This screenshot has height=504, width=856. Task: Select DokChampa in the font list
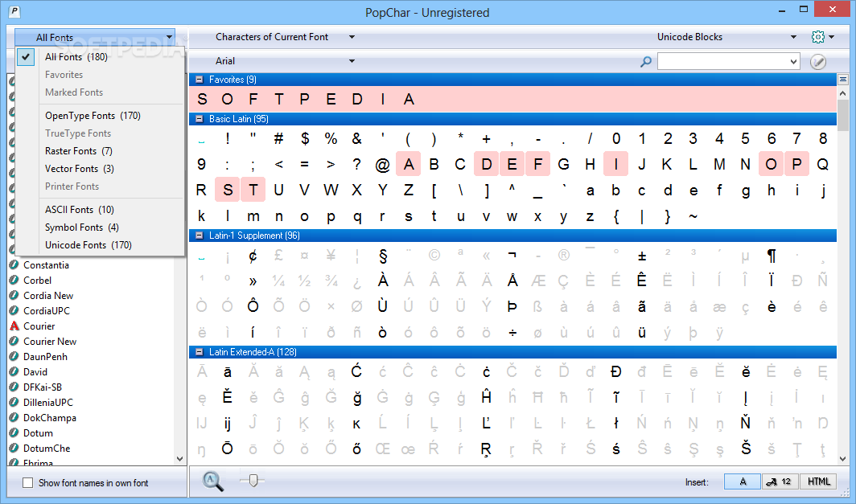(x=50, y=418)
